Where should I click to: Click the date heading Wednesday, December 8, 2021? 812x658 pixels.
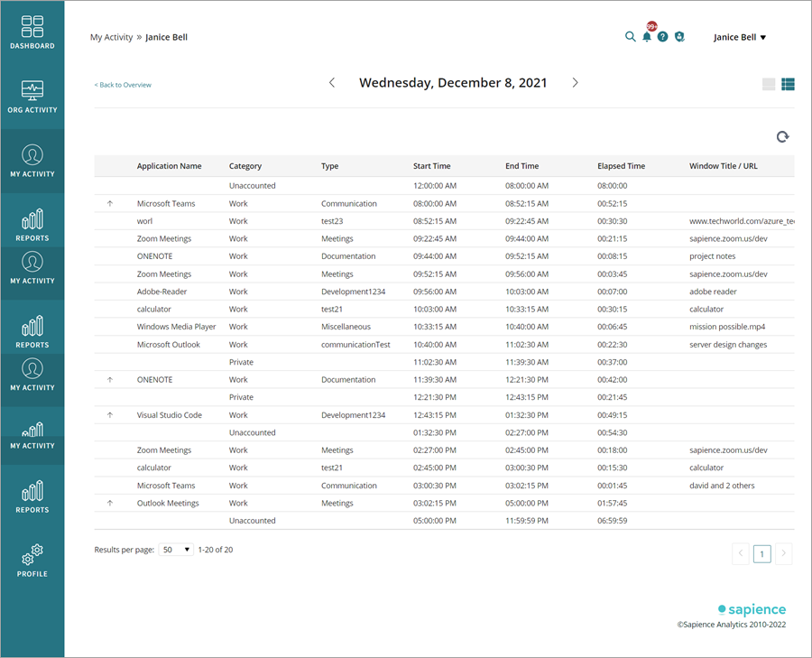click(x=453, y=83)
